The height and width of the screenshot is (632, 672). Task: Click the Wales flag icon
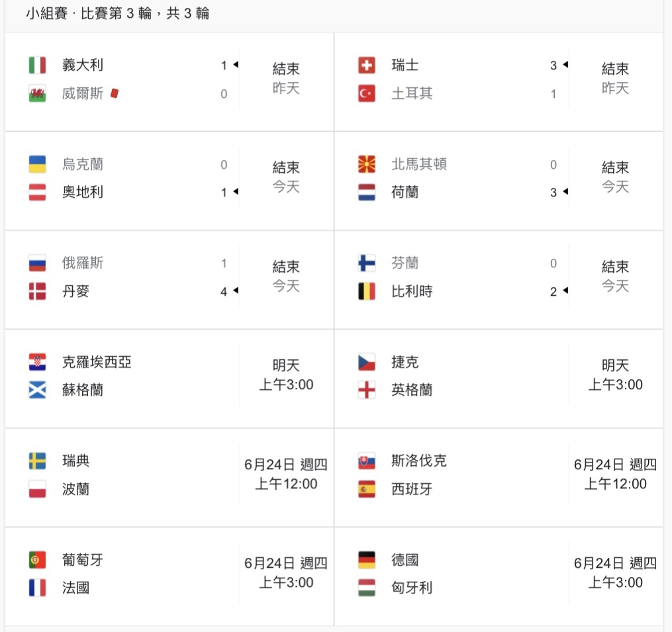[x=37, y=93]
